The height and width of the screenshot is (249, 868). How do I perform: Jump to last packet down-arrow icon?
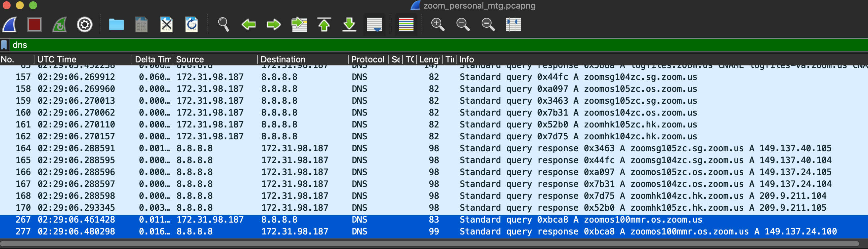[349, 24]
